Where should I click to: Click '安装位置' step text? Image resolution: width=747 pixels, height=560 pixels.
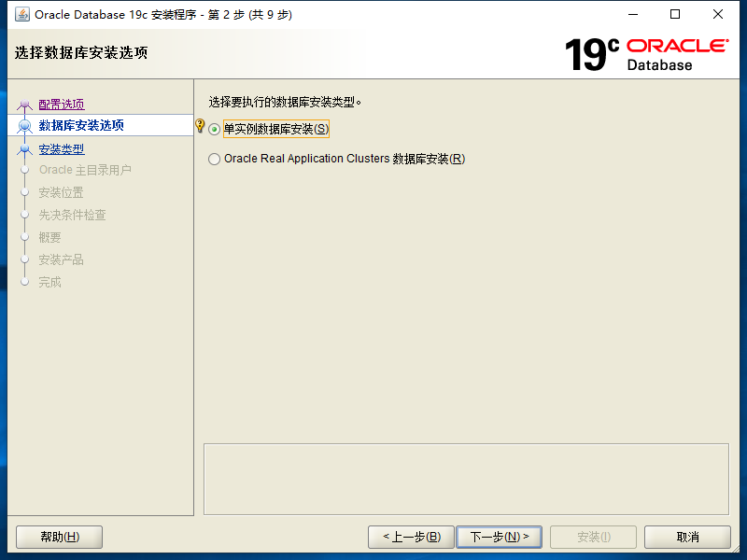point(61,192)
